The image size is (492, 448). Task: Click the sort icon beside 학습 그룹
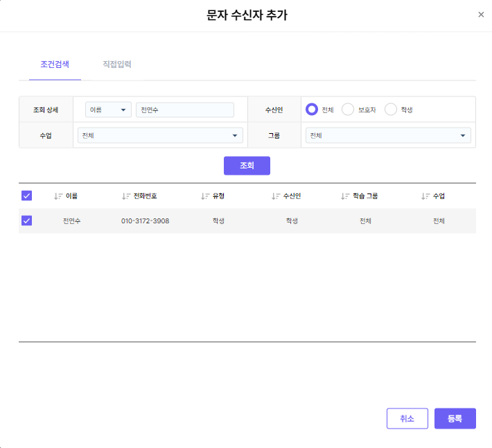pos(345,196)
